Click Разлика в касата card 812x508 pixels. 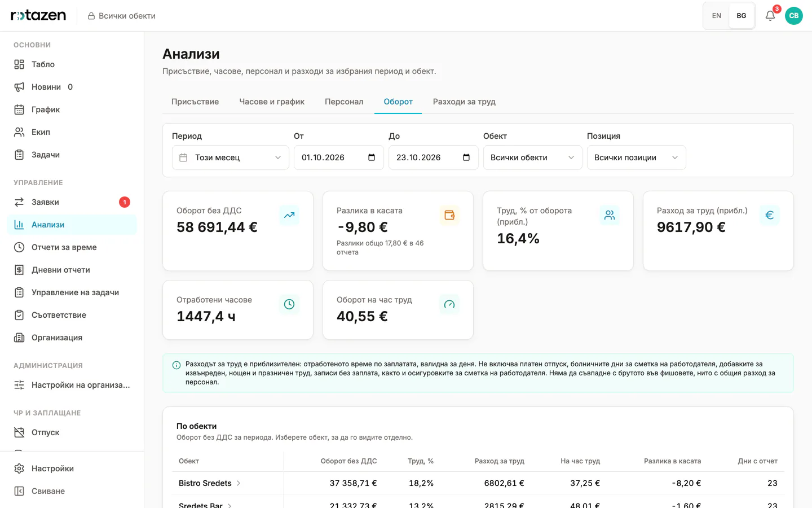(398, 231)
